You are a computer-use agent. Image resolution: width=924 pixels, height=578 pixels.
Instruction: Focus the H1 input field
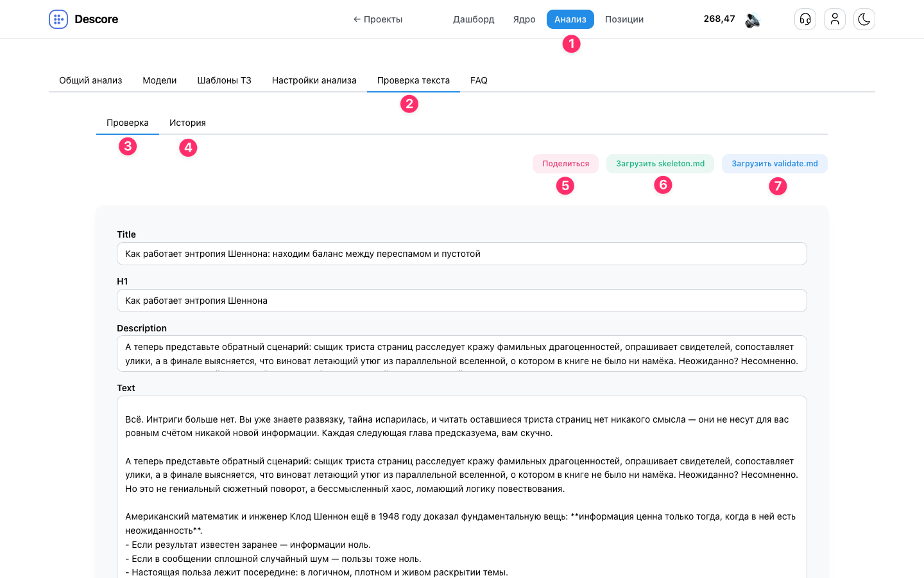(462, 301)
